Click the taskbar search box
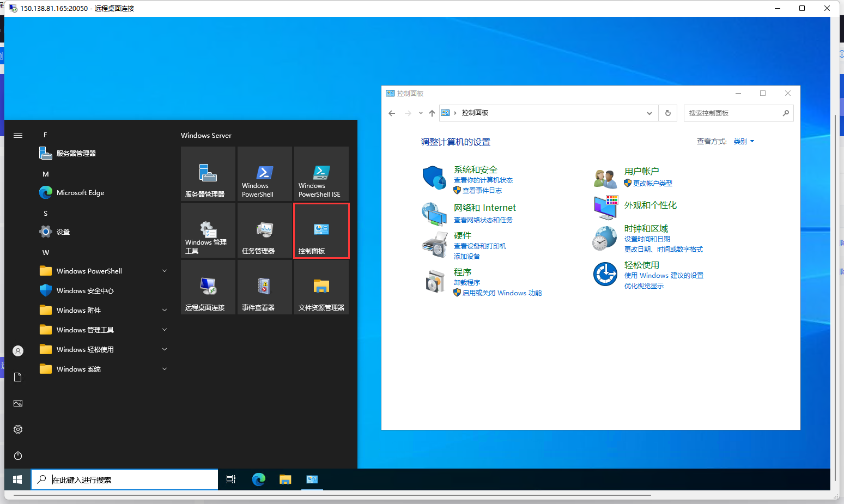The image size is (844, 504). (125, 479)
